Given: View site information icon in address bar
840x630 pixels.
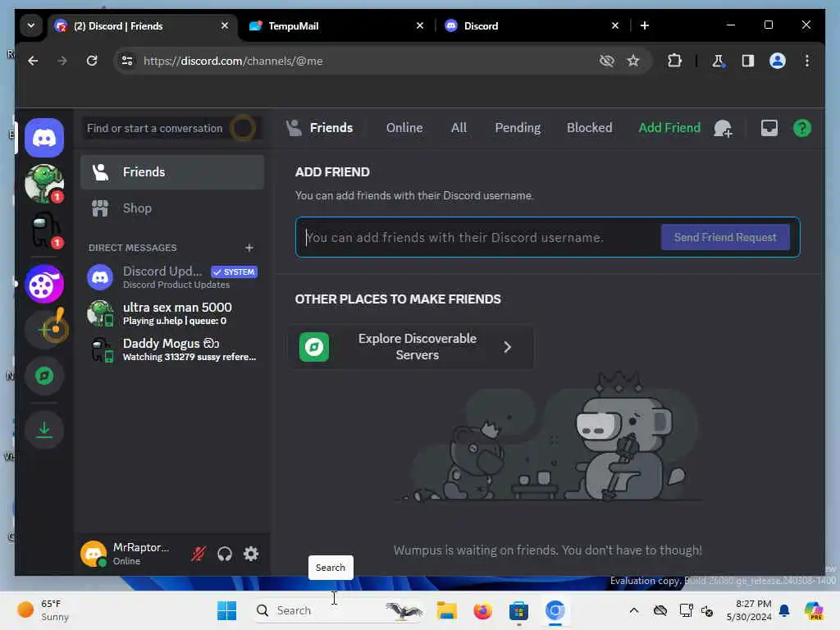Looking at the screenshot, I should tap(127, 61).
